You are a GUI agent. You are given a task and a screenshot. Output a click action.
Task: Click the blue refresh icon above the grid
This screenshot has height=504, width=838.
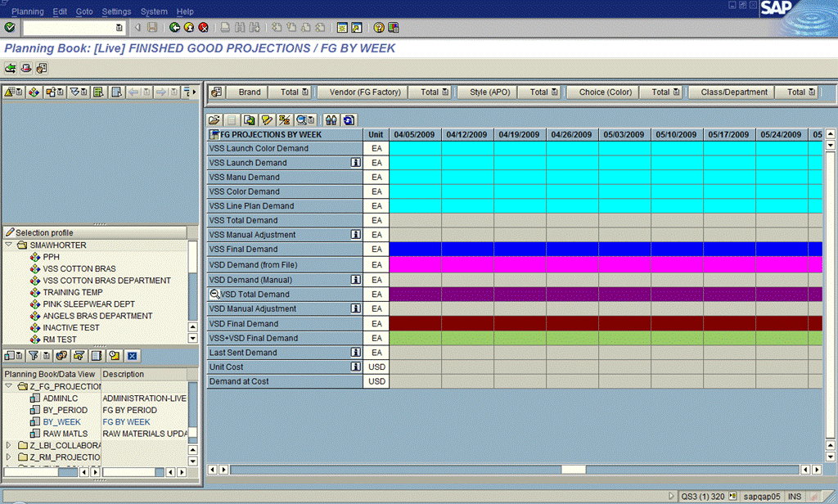[349, 120]
